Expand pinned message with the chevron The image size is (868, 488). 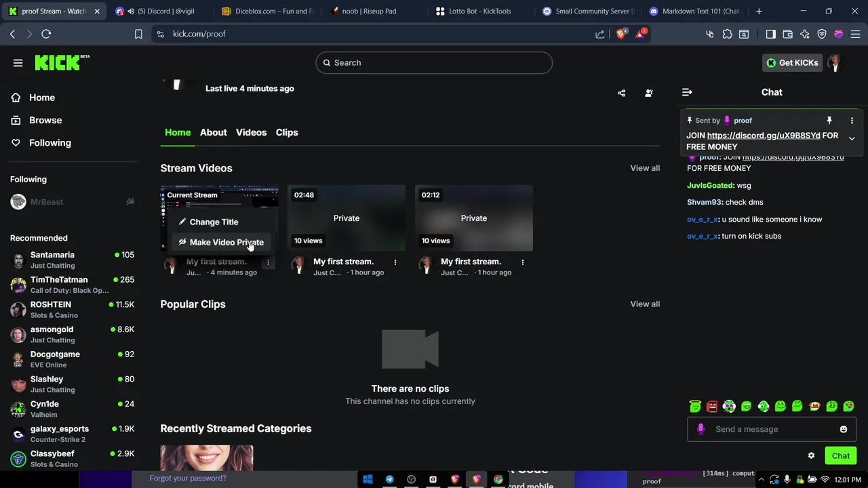(852, 139)
